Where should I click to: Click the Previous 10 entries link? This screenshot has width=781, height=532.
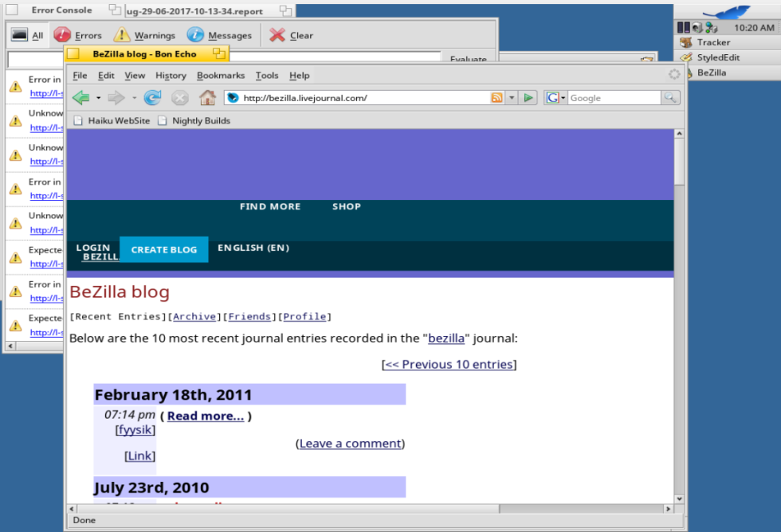449,365
